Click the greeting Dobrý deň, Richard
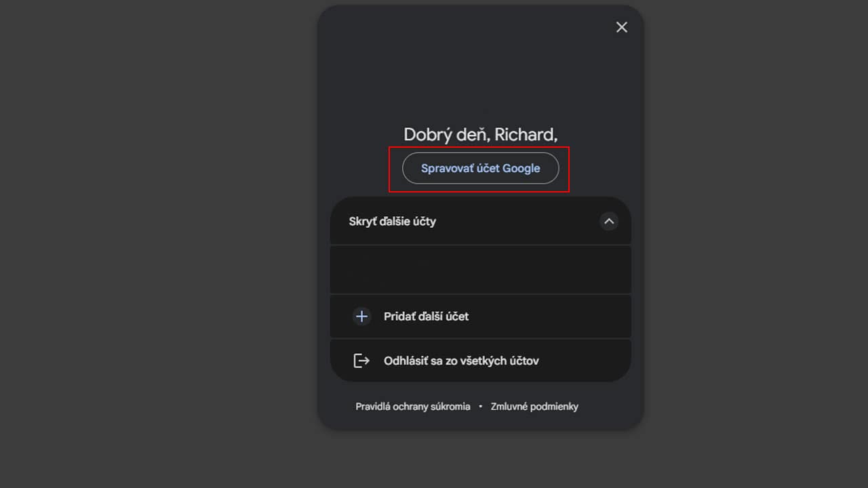868x488 pixels. [x=480, y=134]
